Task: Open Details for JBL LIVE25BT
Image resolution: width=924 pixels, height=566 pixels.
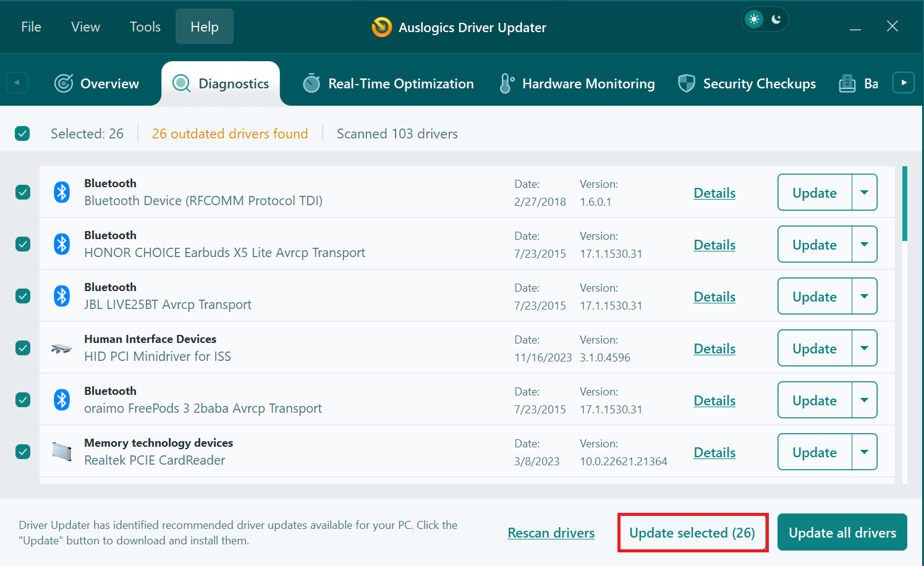Action: coord(714,297)
